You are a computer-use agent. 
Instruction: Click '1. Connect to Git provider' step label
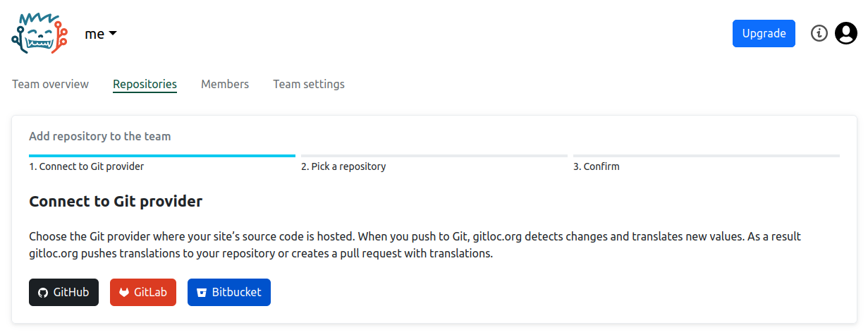[87, 167]
